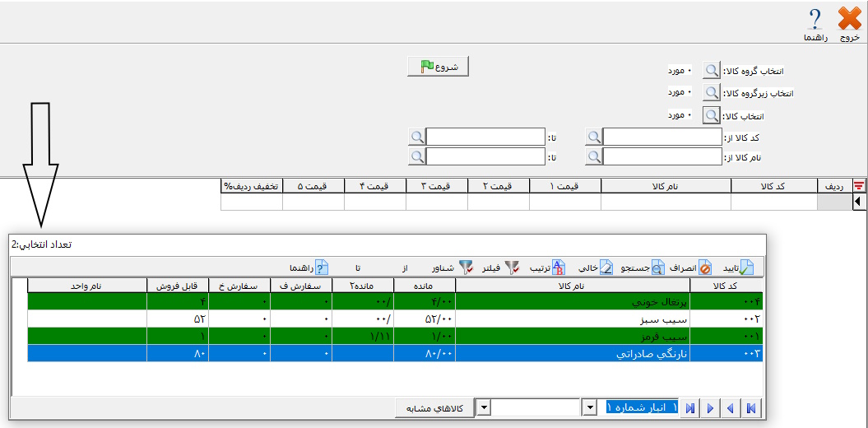Open the انبار شماره ۱ warehouse dropdown
Viewport: 868px width, 428px height.
[x=589, y=408]
